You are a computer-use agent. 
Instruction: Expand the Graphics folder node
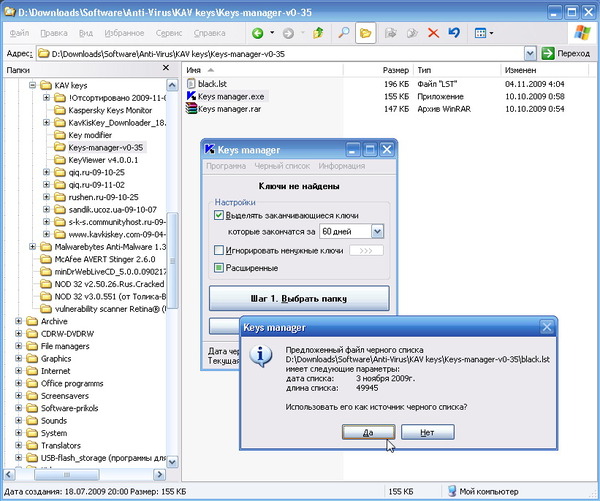tap(18, 359)
